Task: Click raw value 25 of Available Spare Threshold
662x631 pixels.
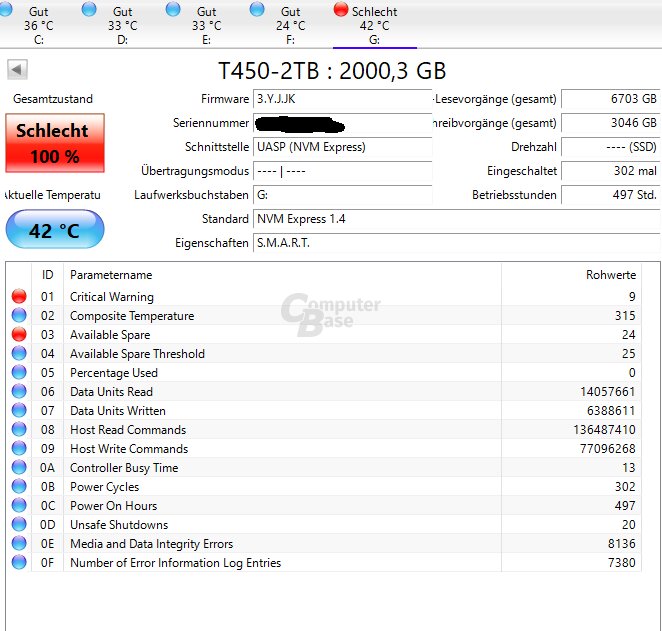Action: point(629,354)
